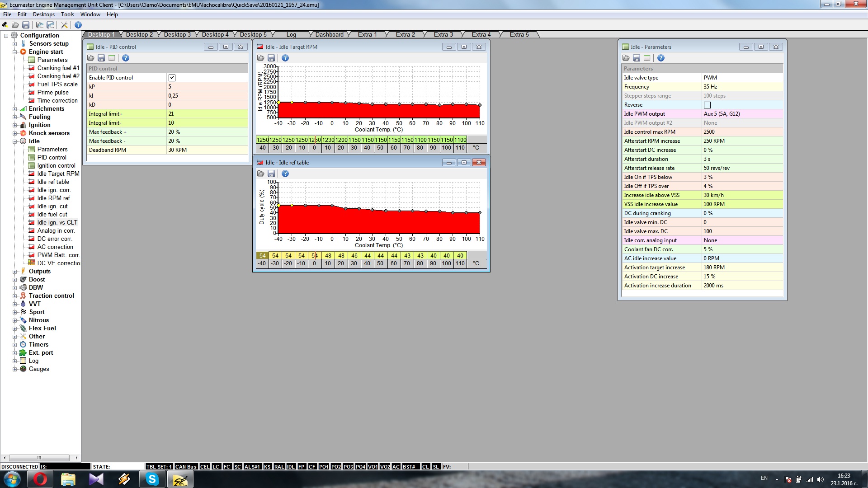The height and width of the screenshot is (488, 868).
Task: Click the main toolbar blue help icon
Action: point(78,25)
